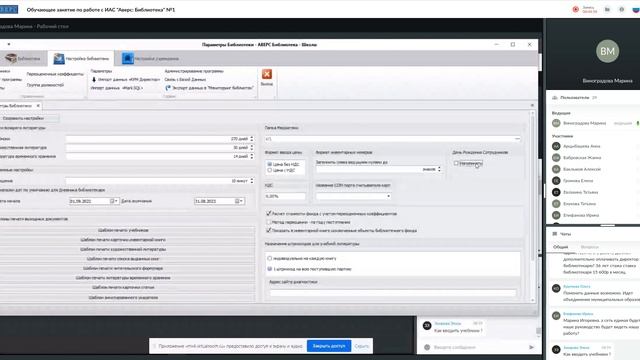Click the recording indicator icon
Image resolution: width=640 pixels, height=360 pixels.
[576, 9]
